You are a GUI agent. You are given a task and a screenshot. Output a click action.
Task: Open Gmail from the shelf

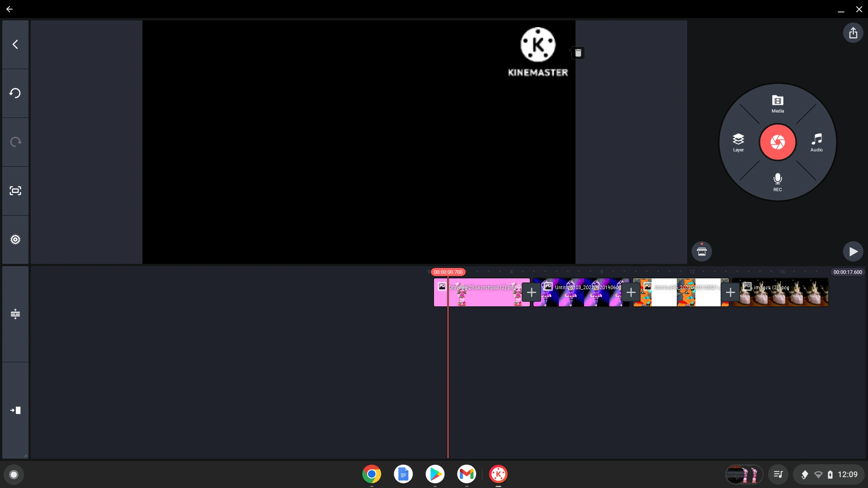click(467, 474)
